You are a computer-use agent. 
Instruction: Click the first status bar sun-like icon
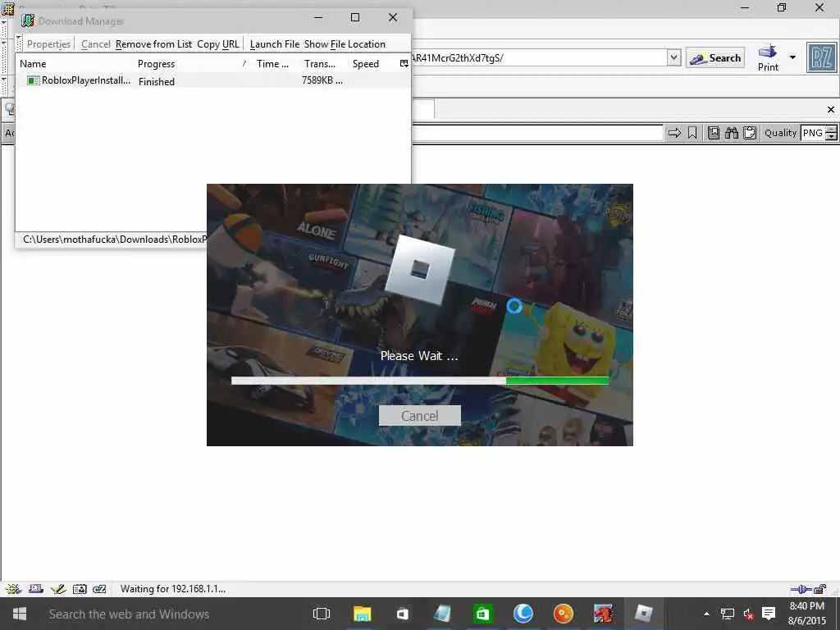13,589
